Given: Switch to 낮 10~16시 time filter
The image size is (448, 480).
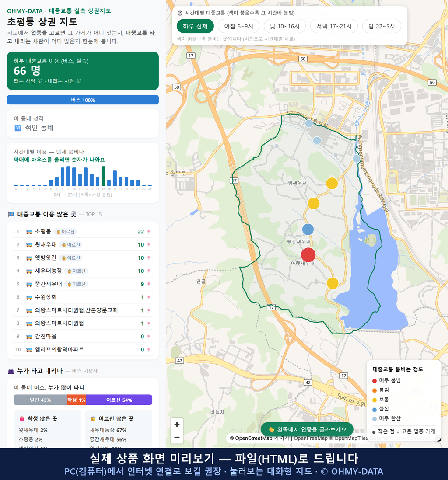Looking at the screenshot, I should [285, 26].
